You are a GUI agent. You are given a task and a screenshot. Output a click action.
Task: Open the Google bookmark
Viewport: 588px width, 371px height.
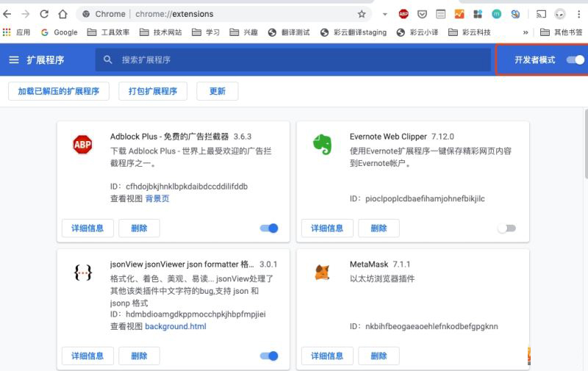60,32
